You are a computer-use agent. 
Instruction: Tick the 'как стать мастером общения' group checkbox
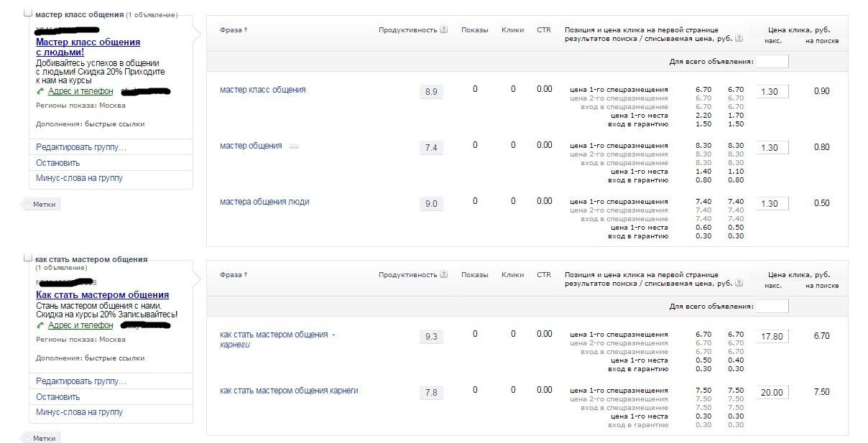[28, 258]
